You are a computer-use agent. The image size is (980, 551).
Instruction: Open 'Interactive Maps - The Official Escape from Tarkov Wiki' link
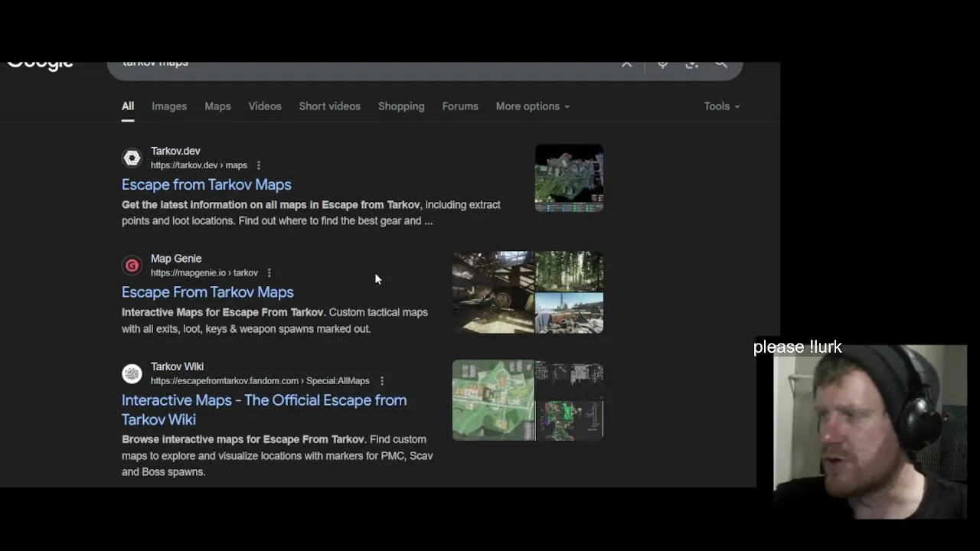click(x=264, y=409)
